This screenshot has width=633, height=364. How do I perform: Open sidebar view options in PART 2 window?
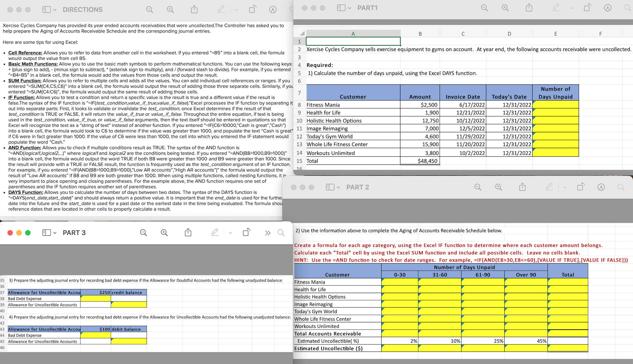pyautogui.click(x=338, y=187)
